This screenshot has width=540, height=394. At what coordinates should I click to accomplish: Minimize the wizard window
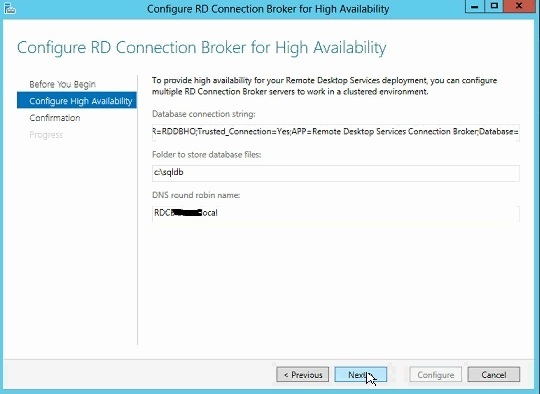coord(474,6)
